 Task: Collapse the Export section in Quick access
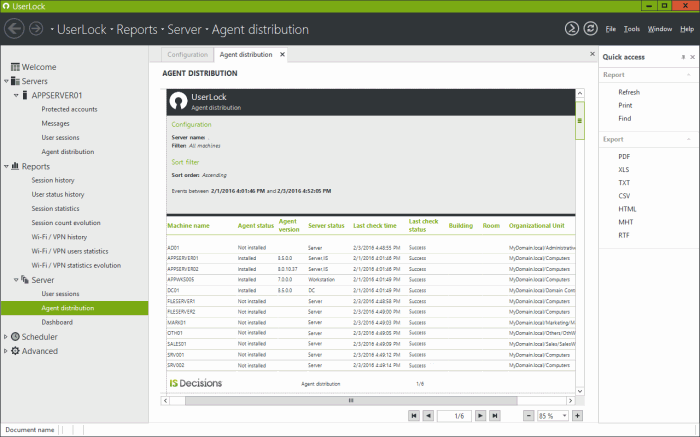[689, 139]
